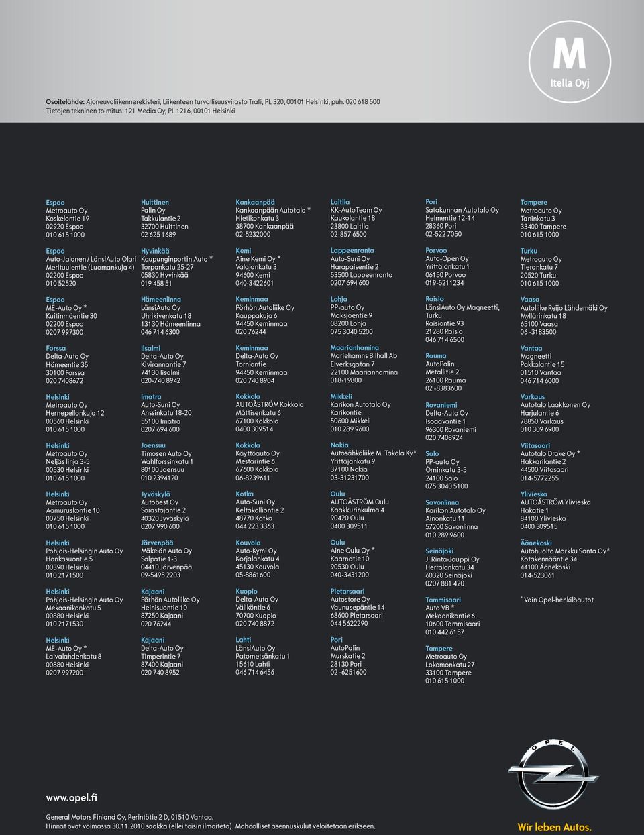
Task: Select the address 'Aamuruskontie 10'
Action: tap(72, 510)
